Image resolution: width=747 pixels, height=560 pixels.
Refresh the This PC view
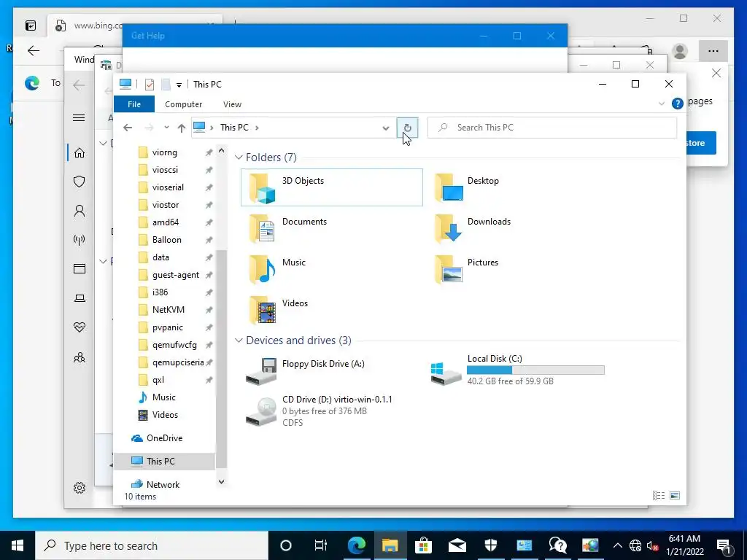[407, 128]
